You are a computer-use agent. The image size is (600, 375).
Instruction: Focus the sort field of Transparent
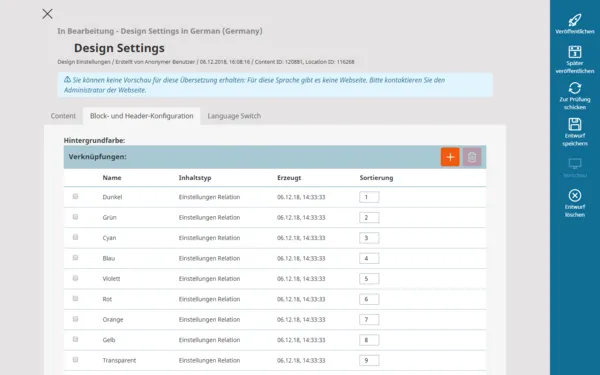pyautogui.click(x=369, y=360)
